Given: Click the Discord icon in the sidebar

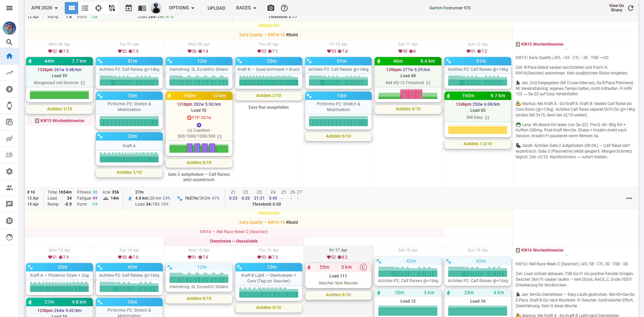Looking at the screenshot, I should point(9,220).
